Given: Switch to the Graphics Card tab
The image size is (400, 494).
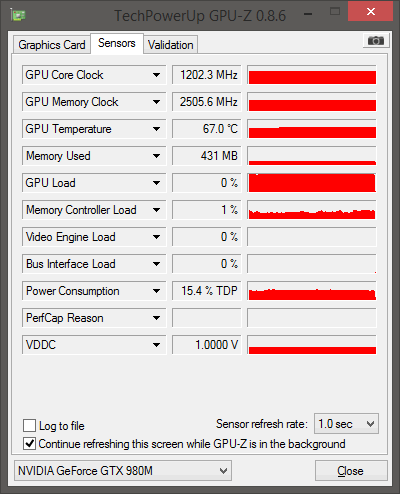Looking at the screenshot, I should point(52,45).
